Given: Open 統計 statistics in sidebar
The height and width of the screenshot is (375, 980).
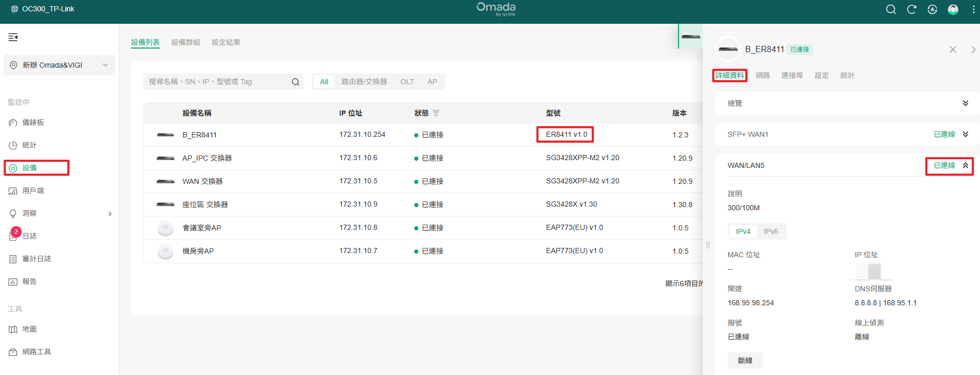Looking at the screenshot, I should tap(29, 145).
